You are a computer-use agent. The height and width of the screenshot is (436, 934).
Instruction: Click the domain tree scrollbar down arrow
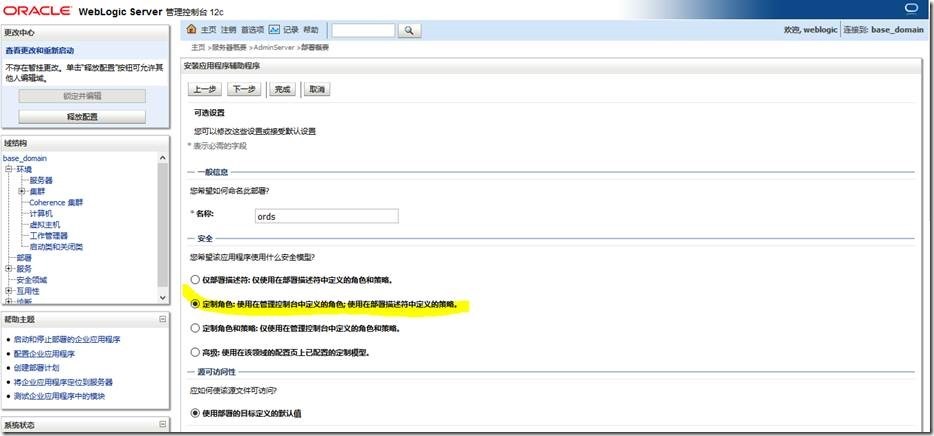tap(164, 297)
